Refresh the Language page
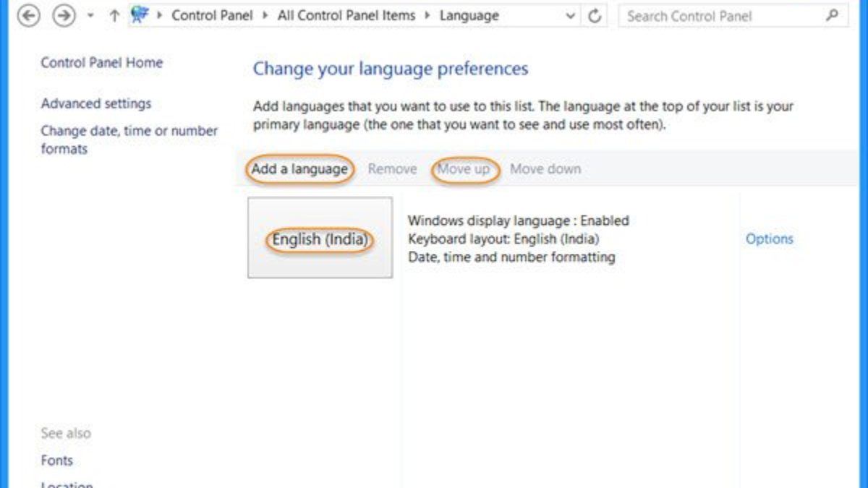Image resolution: width=868 pixels, height=488 pixels. click(595, 16)
